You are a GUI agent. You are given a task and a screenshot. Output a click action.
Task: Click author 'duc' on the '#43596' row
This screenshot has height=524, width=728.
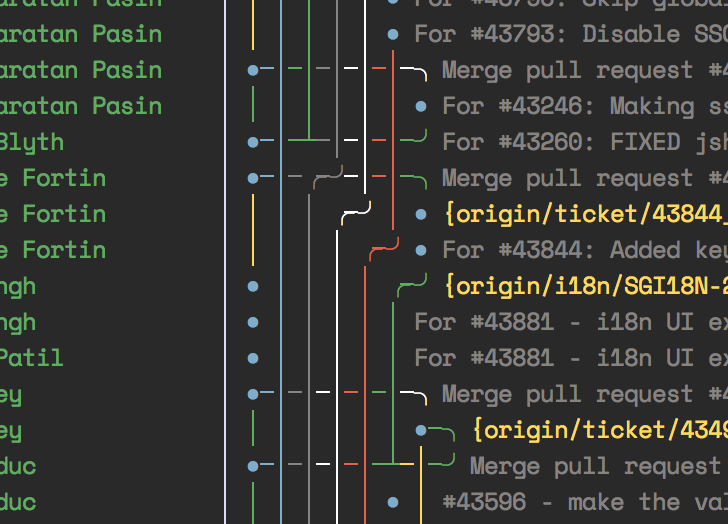[18, 502]
